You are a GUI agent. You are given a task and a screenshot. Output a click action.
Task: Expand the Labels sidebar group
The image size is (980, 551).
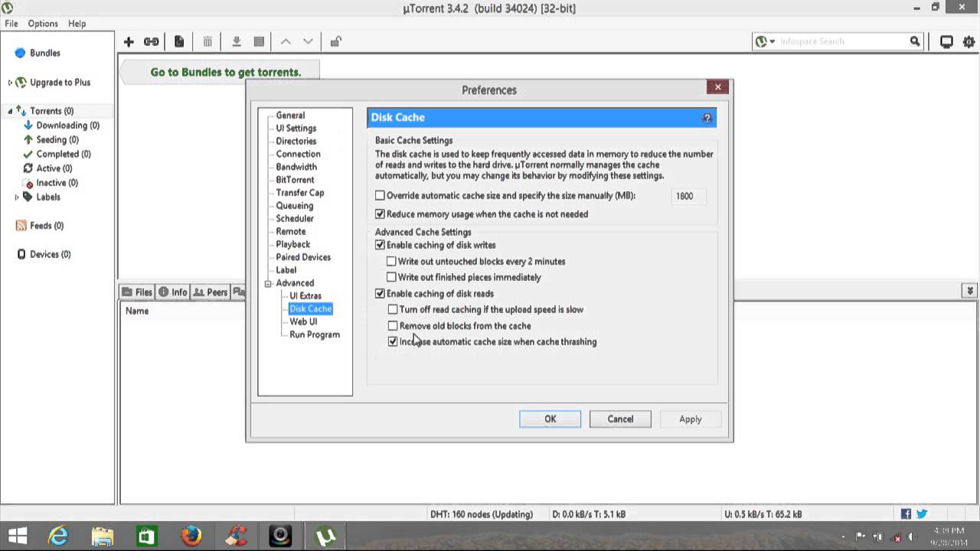17,197
